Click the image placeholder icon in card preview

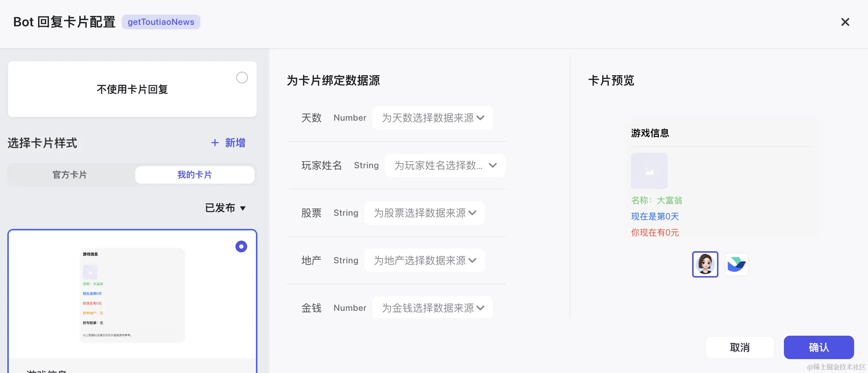(x=649, y=171)
